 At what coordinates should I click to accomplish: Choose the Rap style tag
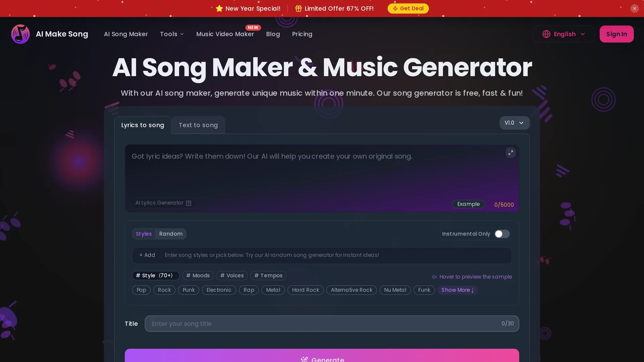(x=249, y=290)
